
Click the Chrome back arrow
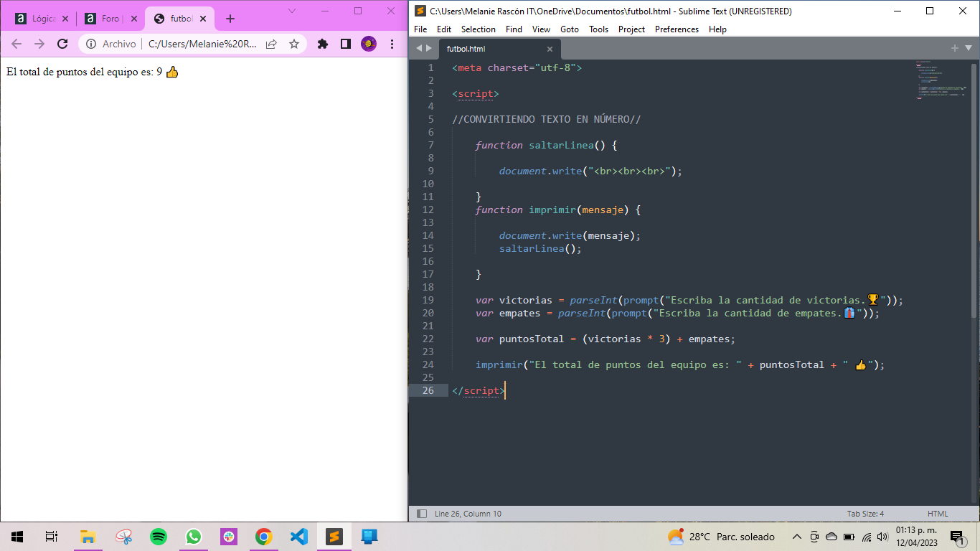[x=17, y=44]
